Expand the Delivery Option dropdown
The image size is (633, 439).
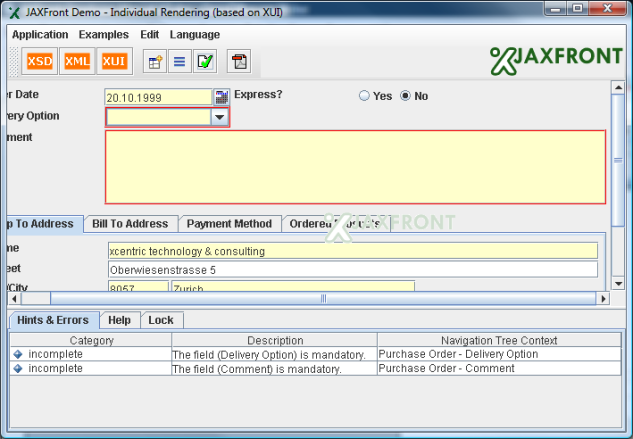point(219,117)
